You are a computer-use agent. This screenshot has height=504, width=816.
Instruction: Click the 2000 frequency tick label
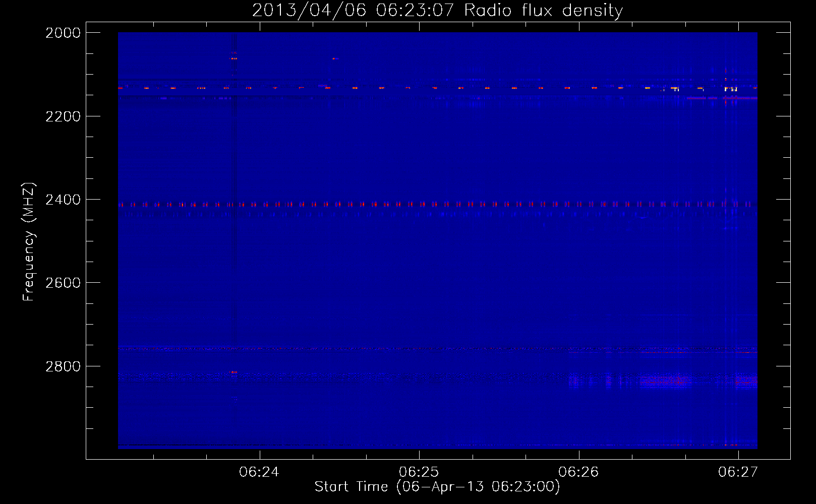pyautogui.click(x=63, y=33)
